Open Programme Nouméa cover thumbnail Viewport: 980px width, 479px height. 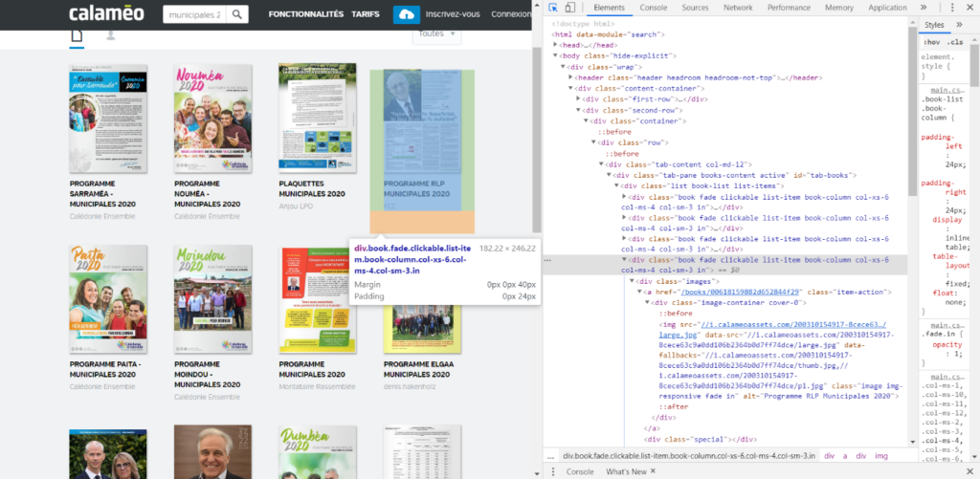tap(213, 119)
